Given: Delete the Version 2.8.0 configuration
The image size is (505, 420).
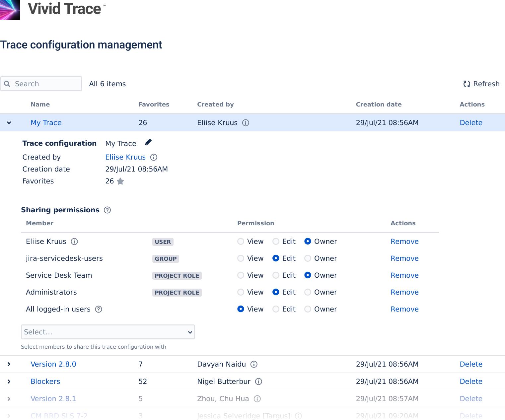Looking at the screenshot, I should 471,364.
